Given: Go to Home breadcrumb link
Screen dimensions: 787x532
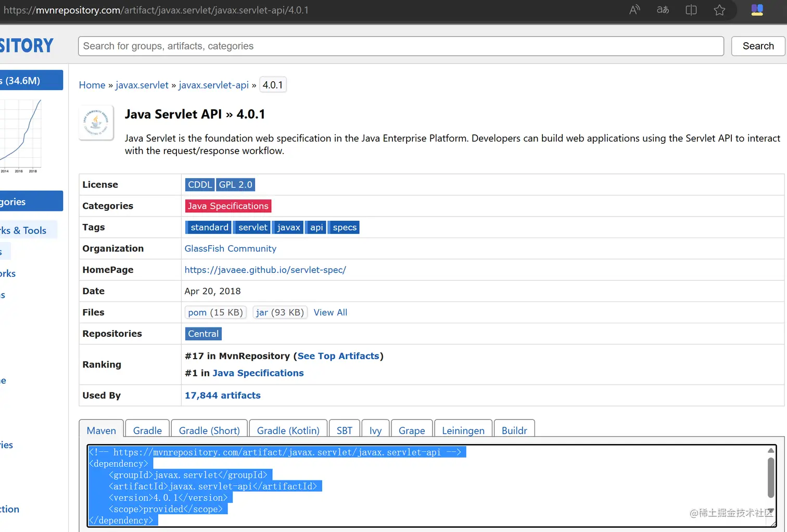Looking at the screenshot, I should tap(92, 85).
